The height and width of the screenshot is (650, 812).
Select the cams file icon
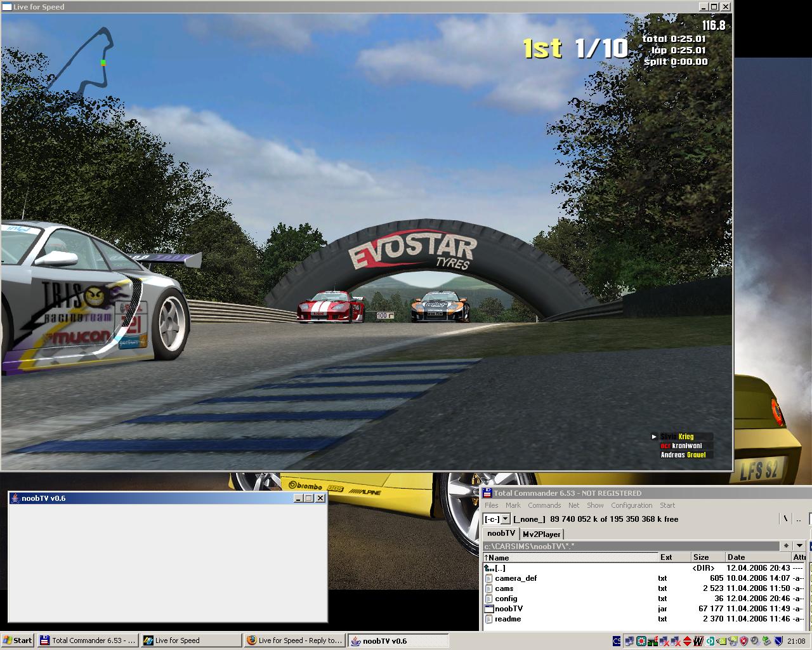coord(488,588)
